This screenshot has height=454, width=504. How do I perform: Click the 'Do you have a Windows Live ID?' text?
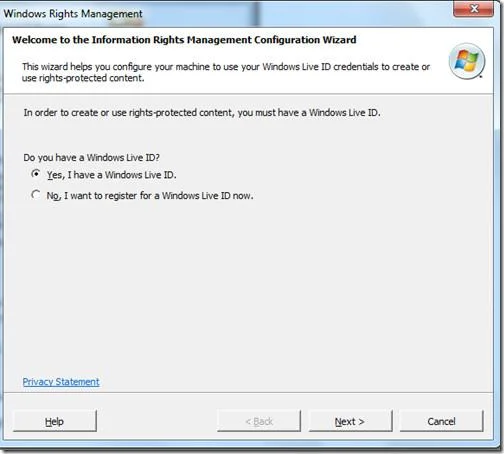point(92,157)
